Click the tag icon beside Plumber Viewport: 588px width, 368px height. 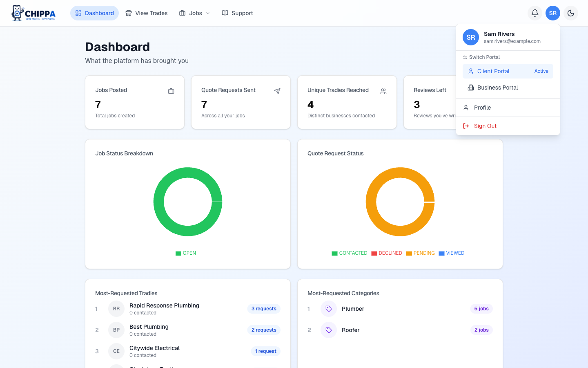click(x=329, y=309)
